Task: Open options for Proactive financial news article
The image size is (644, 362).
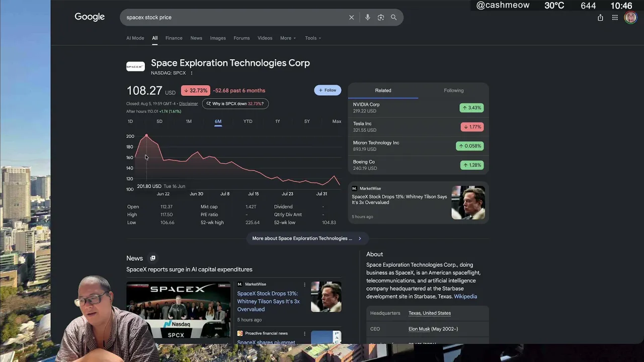Action: (304, 333)
